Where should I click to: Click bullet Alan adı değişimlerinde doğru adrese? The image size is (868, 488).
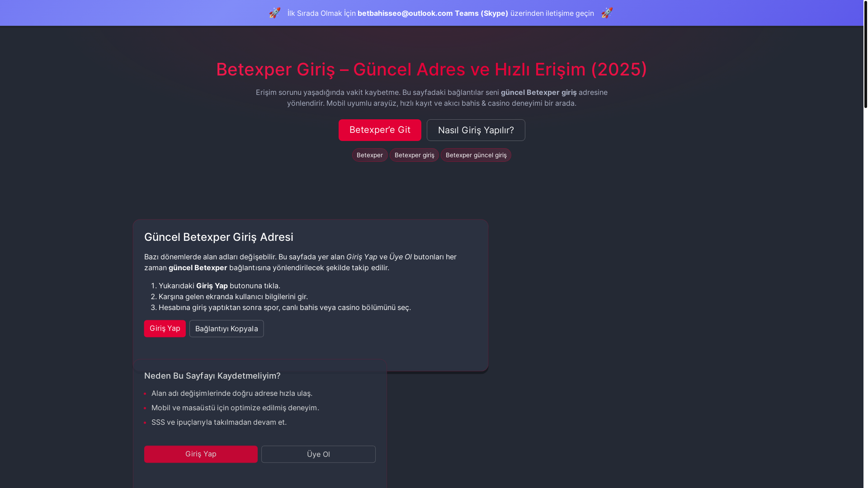[x=232, y=393]
